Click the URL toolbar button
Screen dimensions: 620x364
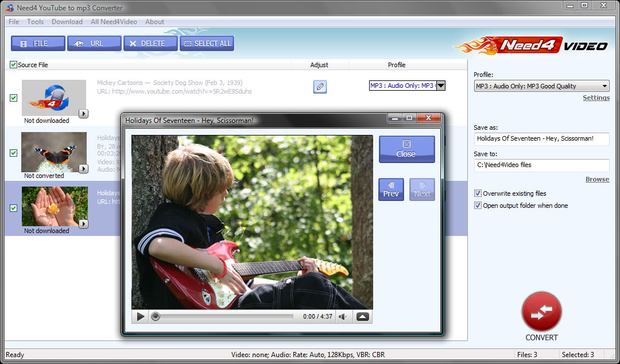coord(94,44)
